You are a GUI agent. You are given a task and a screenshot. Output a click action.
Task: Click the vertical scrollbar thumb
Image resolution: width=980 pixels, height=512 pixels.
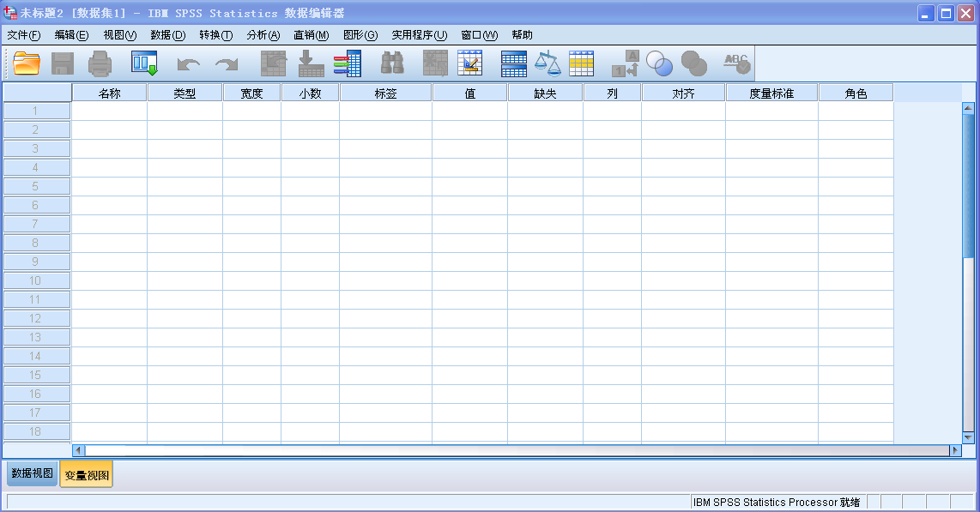tap(968, 185)
